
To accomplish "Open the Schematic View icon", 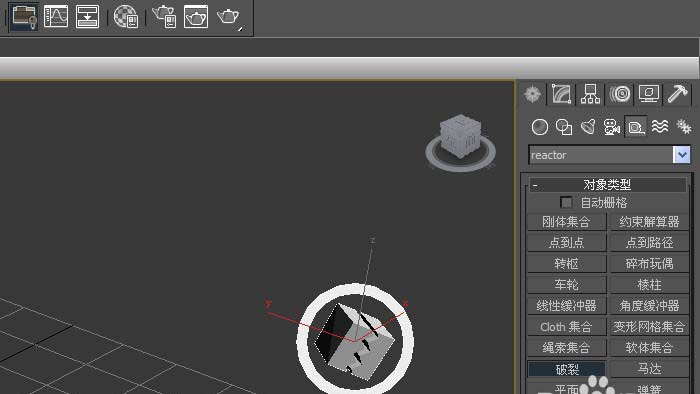I will (88, 17).
